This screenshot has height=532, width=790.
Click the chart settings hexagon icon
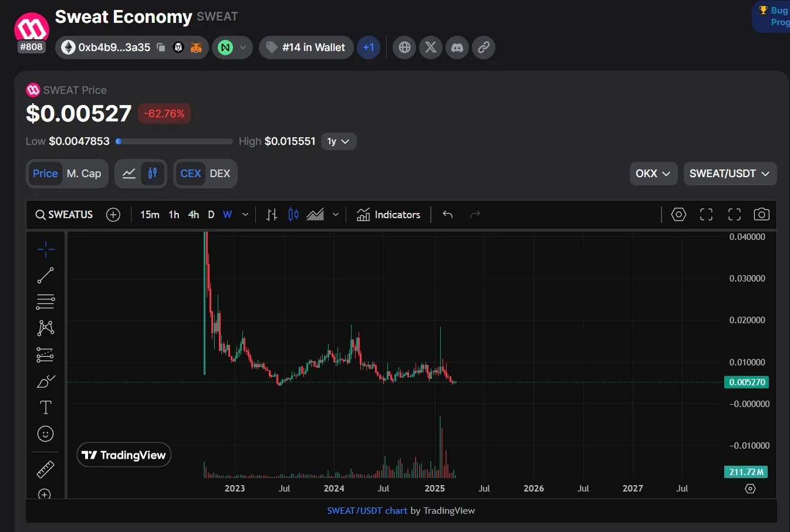678,215
